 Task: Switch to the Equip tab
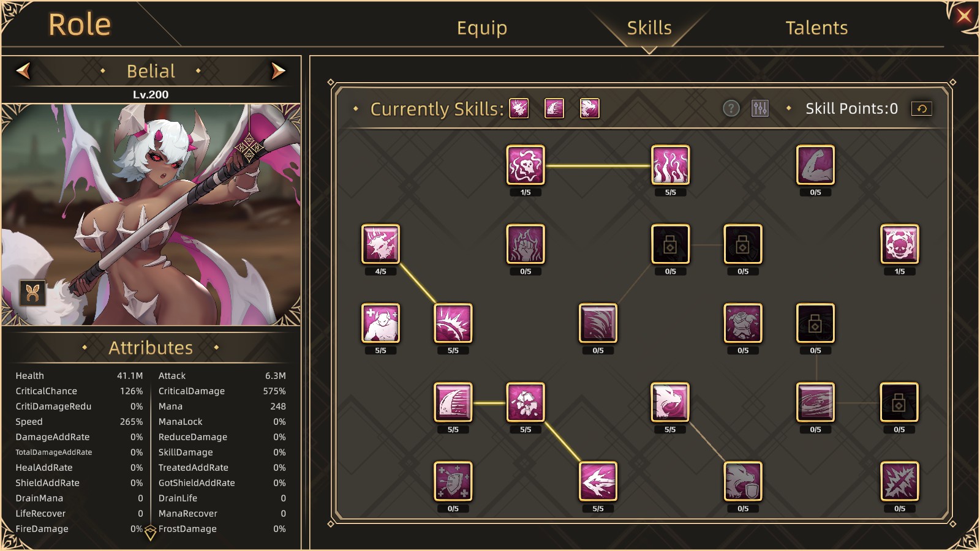pyautogui.click(x=482, y=28)
